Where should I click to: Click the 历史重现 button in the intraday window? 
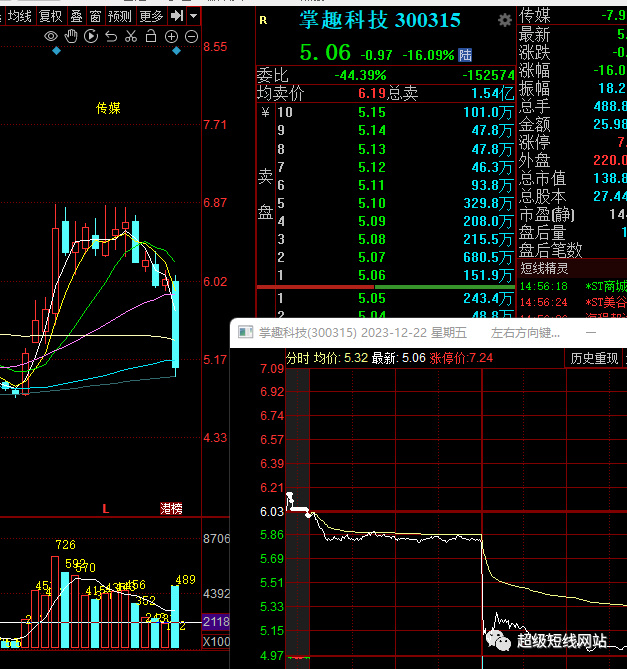594,358
